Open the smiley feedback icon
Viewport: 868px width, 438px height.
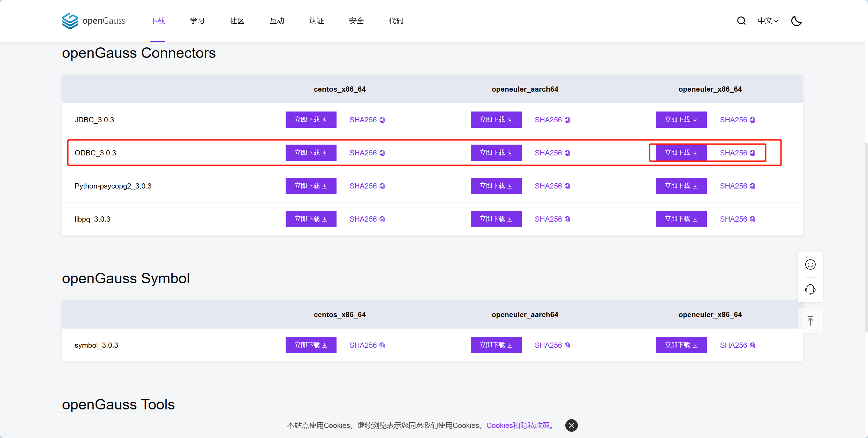click(x=810, y=264)
